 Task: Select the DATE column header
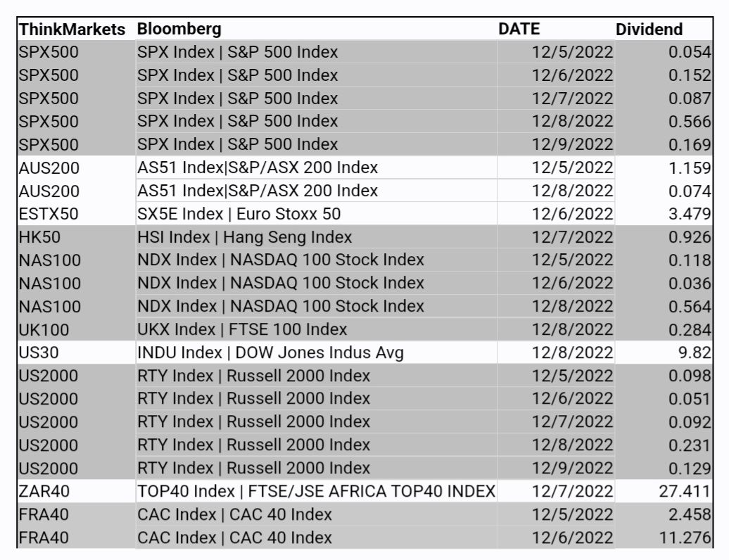click(519, 30)
